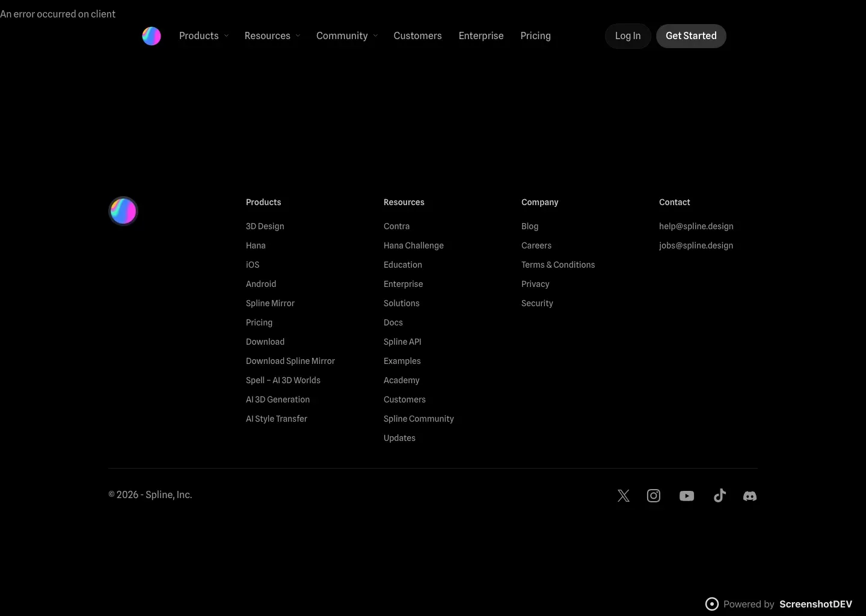866x616 pixels.
Task: Open the AI 3D Generation link
Action: point(278,399)
